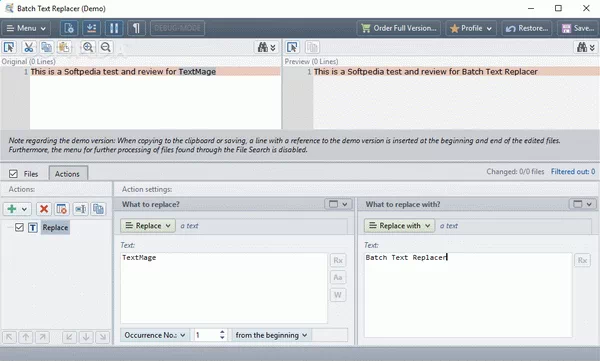
Task: Open the binoculars search in Original pane
Action: [x=266, y=47]
